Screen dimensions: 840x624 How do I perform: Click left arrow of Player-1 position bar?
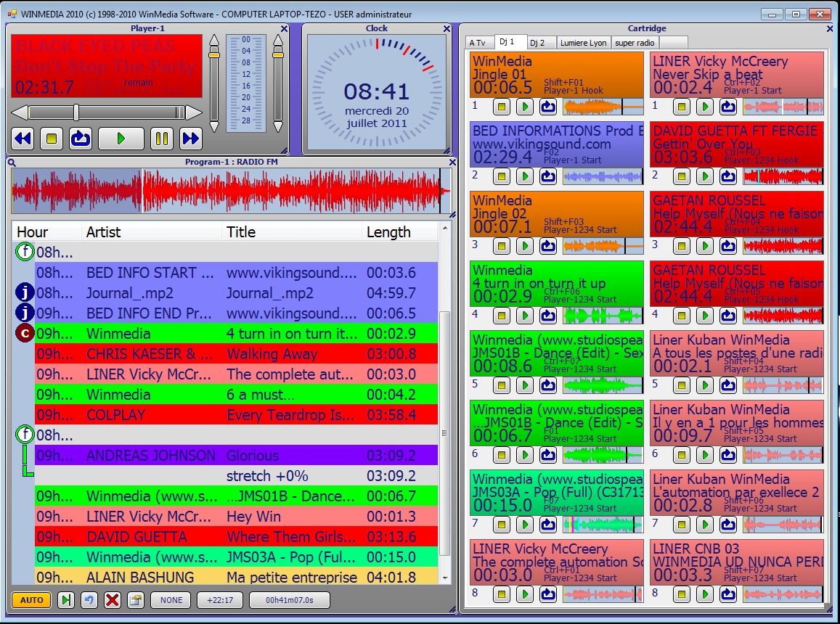coord(20,112)
